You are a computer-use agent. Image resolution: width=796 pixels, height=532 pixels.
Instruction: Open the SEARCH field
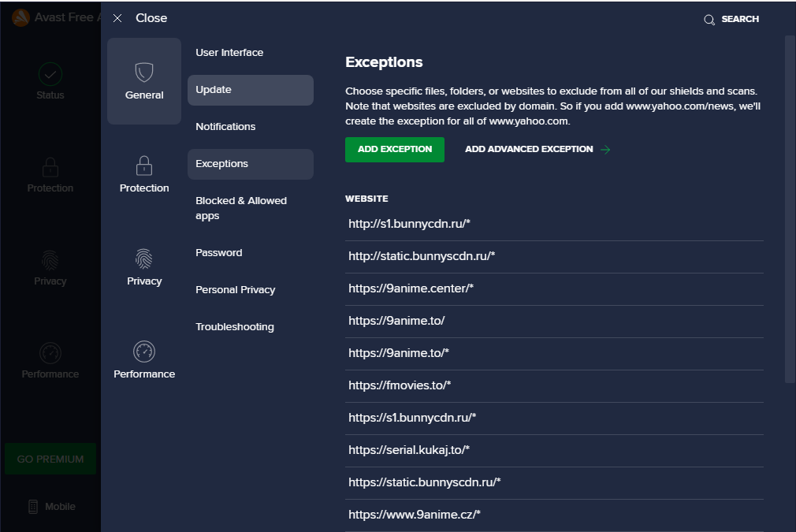(x=740, y=19)
